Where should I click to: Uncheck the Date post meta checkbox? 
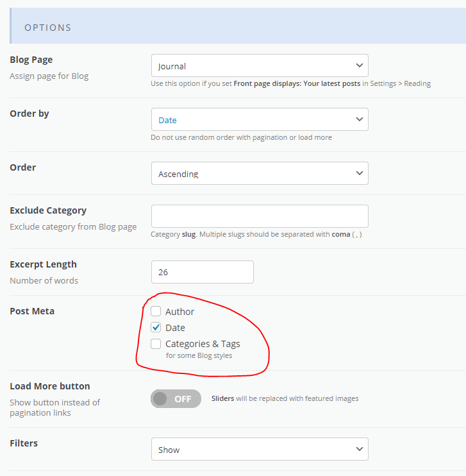[156, 327]
